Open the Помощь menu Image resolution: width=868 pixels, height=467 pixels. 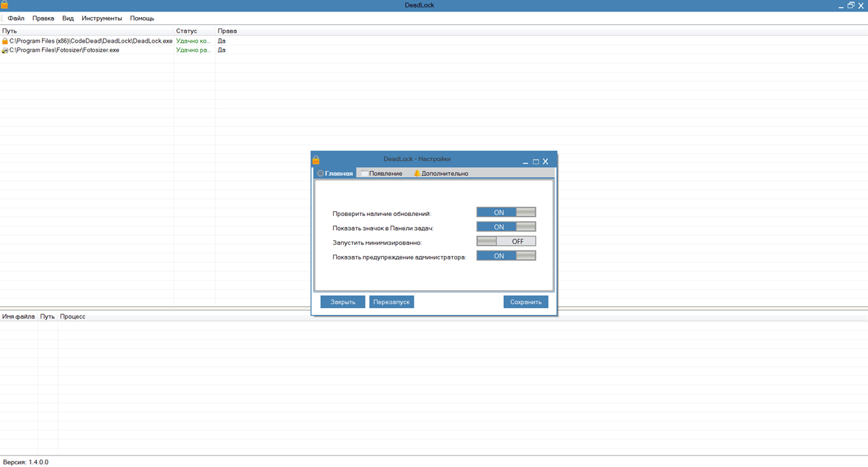[142, 18]
